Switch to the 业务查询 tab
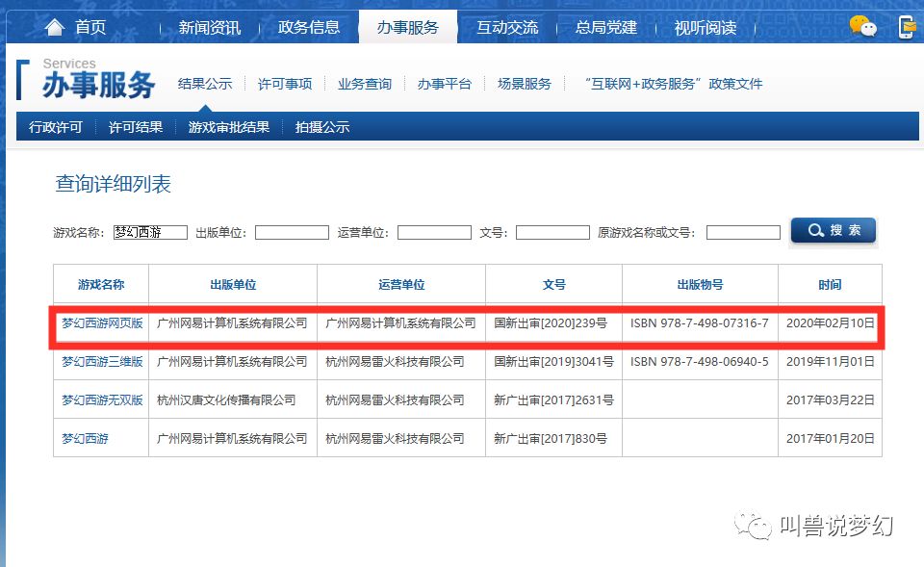 click(x=364, y=84)
